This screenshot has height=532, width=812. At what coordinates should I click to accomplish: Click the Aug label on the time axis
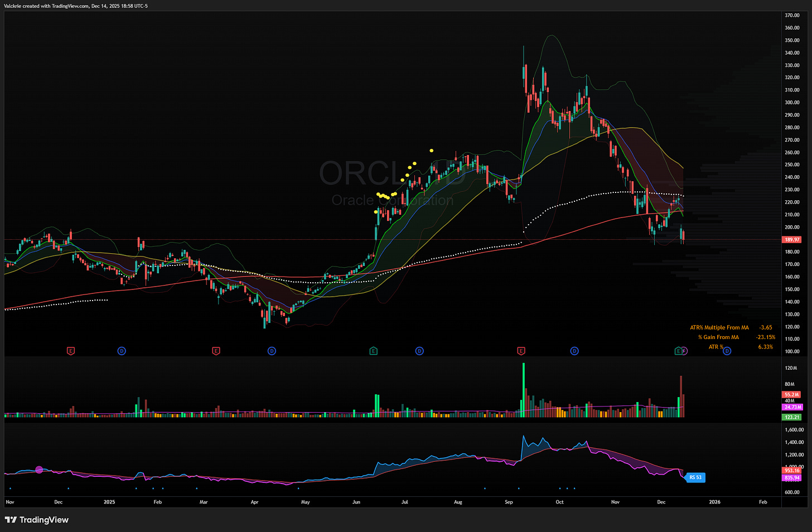(458, 502)
